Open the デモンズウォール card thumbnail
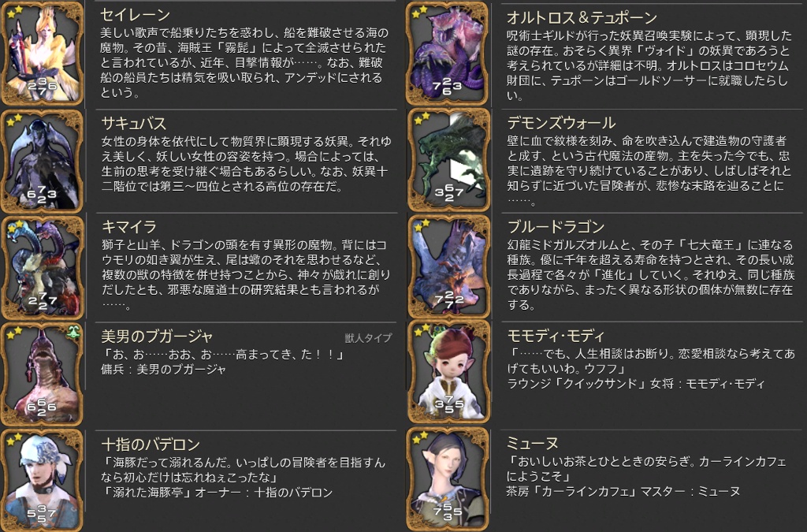Screen dimensions: 807x532 (x=448, y=161)
